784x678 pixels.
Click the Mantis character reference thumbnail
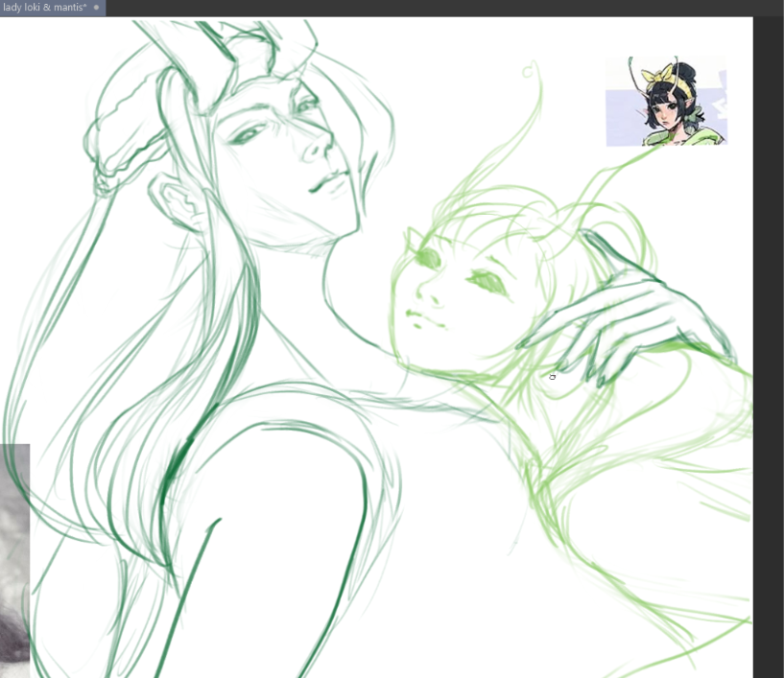click(666, 102)
